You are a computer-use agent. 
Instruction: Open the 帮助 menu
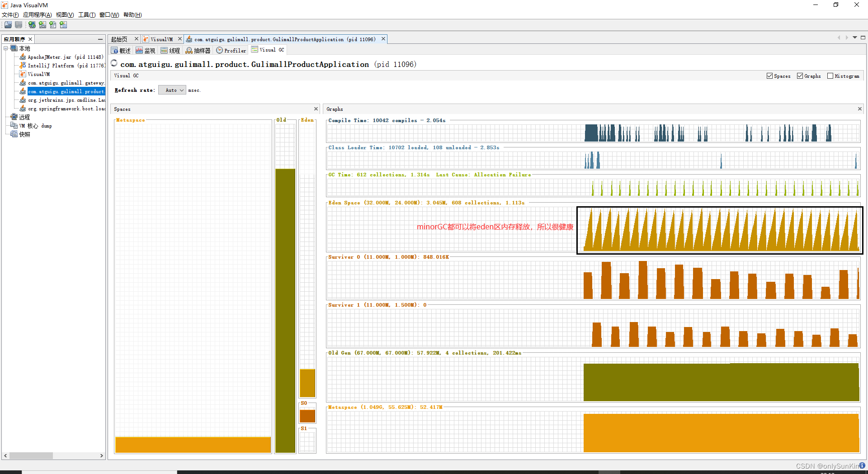click(132, 15)
